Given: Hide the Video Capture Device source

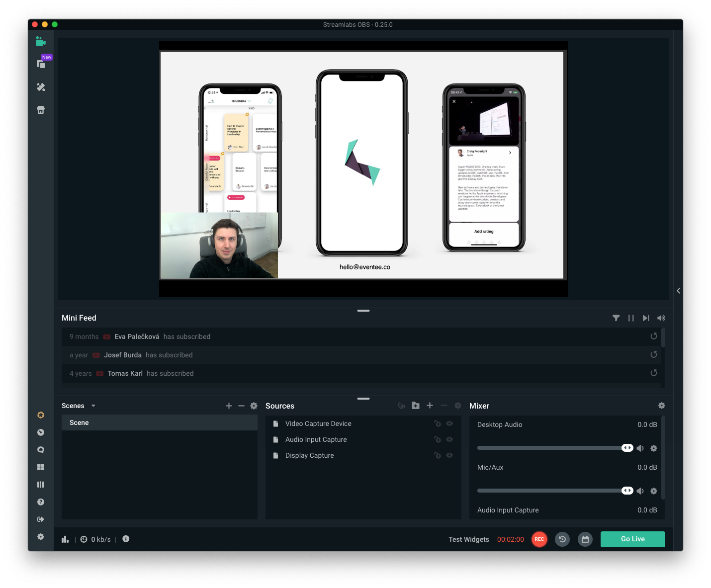Looking at the screenshot, I should click(449, 423).
